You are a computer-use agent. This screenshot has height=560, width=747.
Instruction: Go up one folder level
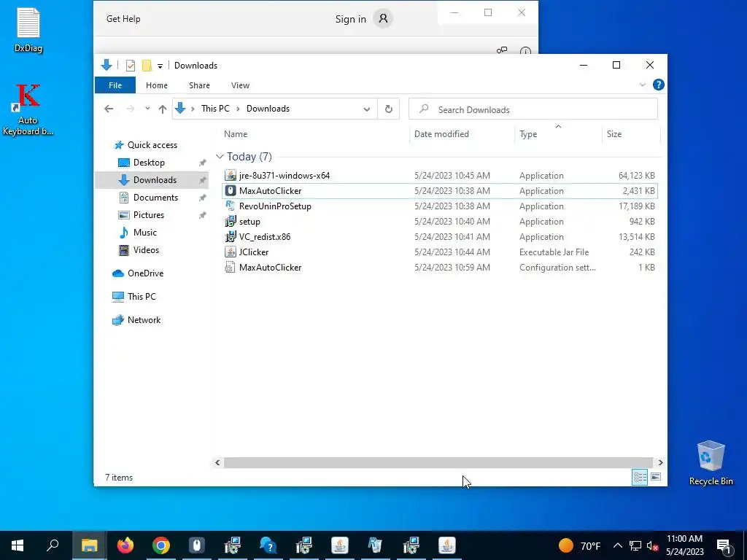(163, 109)
